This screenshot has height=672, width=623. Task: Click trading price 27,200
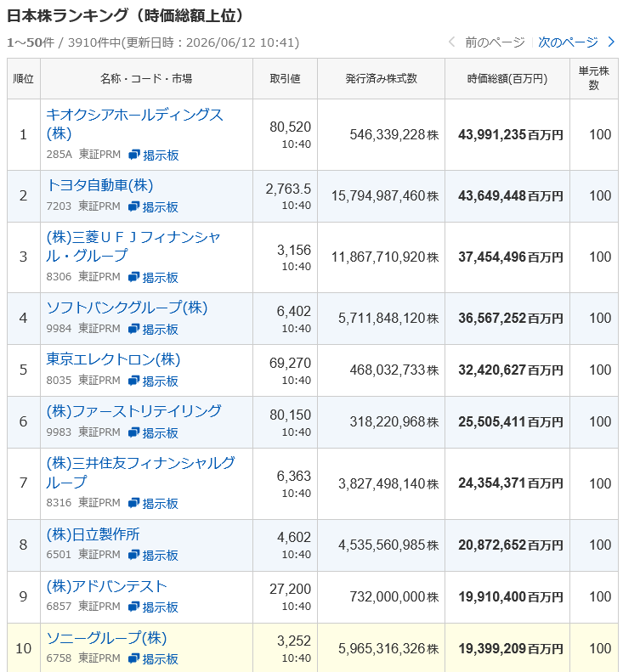click(291, 590)
